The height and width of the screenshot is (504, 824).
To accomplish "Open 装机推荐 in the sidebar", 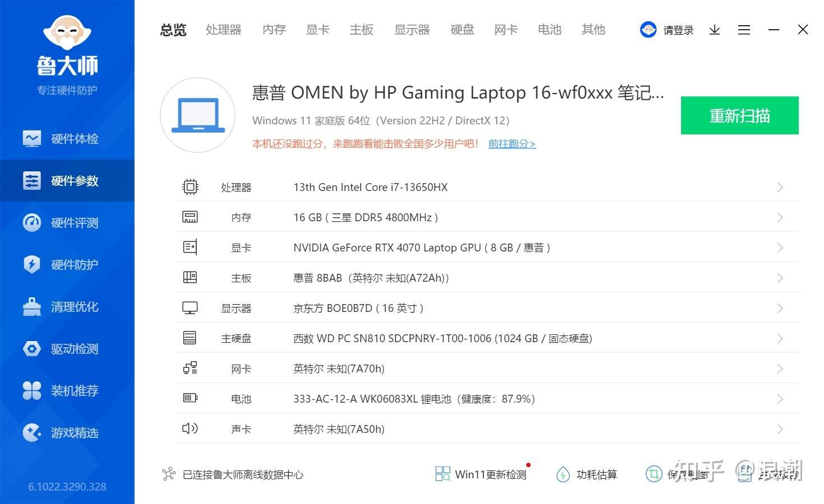I will 67,390.
